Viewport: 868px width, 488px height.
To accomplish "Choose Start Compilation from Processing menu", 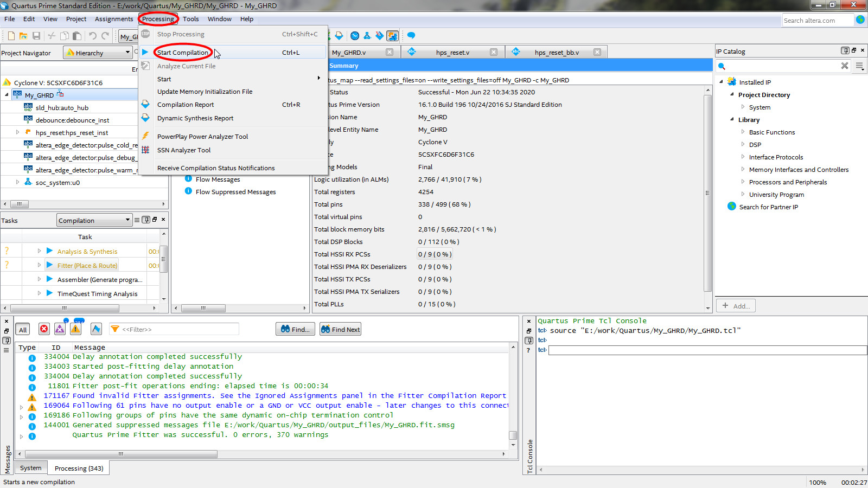I will coord(233,53).
